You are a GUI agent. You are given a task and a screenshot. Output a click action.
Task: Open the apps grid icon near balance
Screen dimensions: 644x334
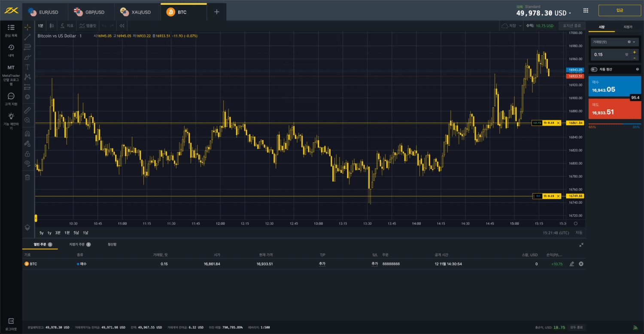click(586, 10)
